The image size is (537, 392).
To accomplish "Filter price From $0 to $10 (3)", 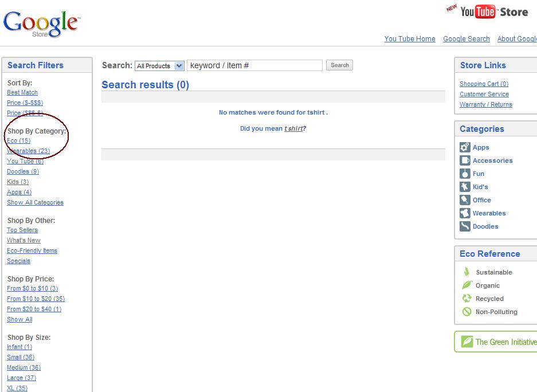I will (x=33, y=289).
